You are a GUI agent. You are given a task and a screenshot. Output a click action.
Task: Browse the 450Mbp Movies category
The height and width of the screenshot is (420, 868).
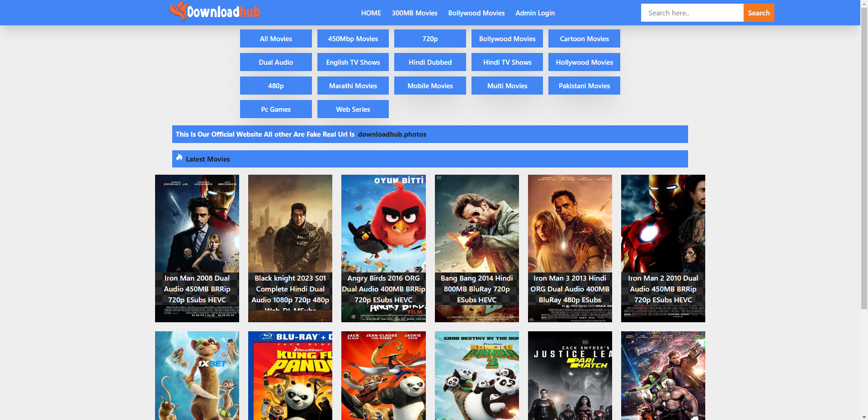353,38
